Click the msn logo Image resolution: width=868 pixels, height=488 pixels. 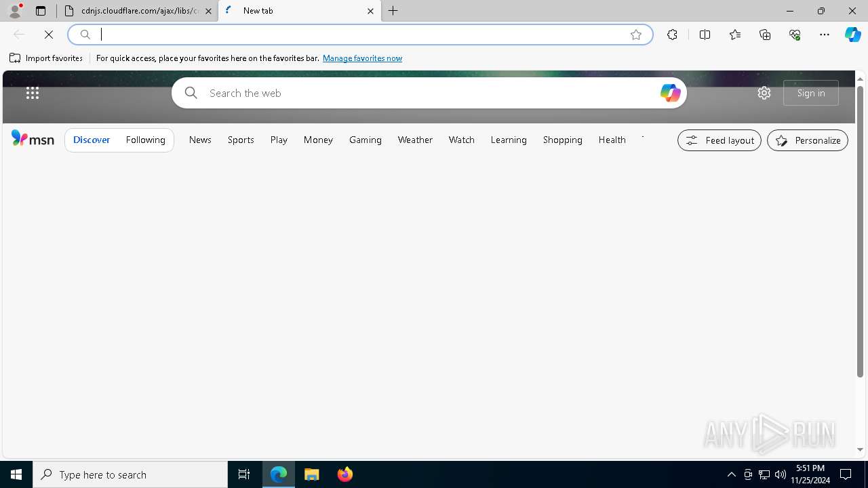[x=33, y=139]
